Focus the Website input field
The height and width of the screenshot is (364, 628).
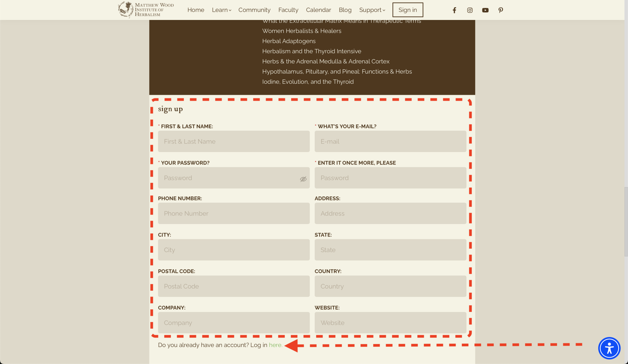[390, 323]
